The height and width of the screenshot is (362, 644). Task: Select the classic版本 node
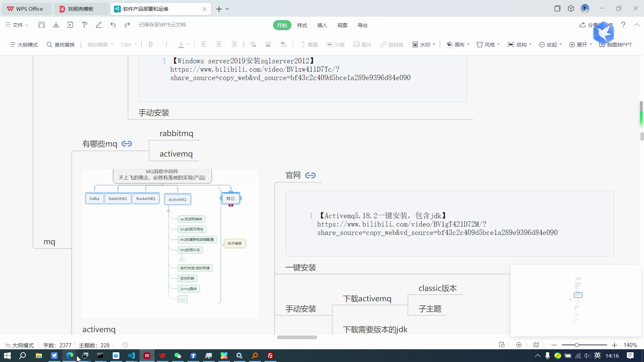point(438,288)
